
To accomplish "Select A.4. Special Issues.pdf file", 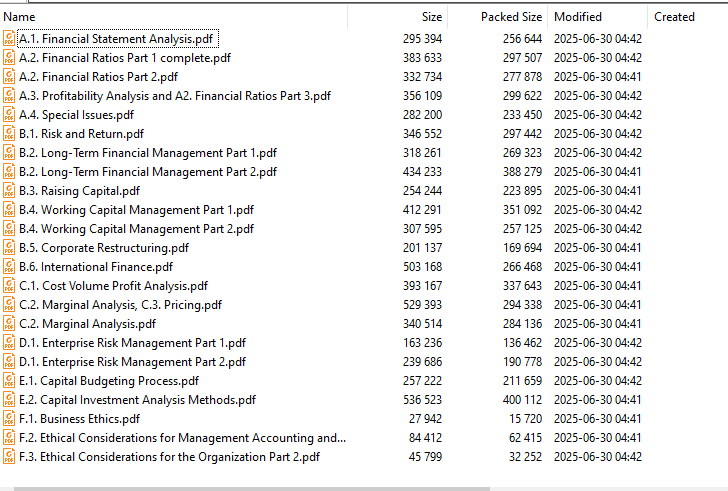I will point(77,115).
